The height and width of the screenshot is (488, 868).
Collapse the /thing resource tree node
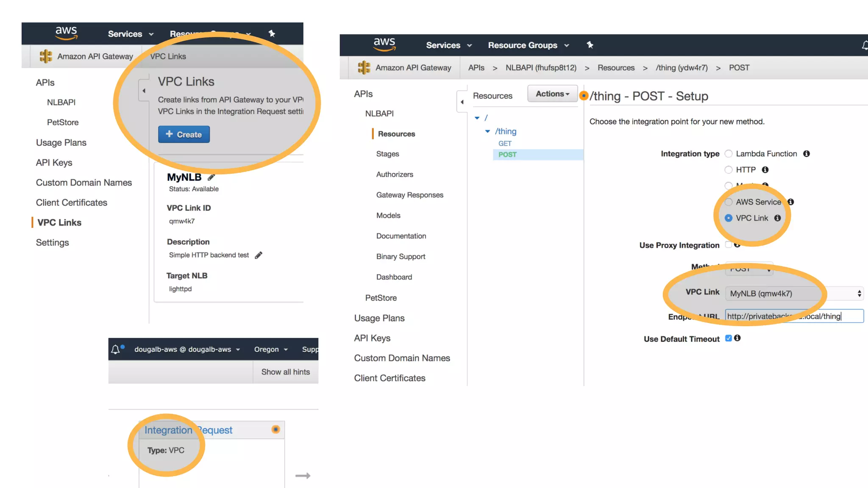point(487,131)
